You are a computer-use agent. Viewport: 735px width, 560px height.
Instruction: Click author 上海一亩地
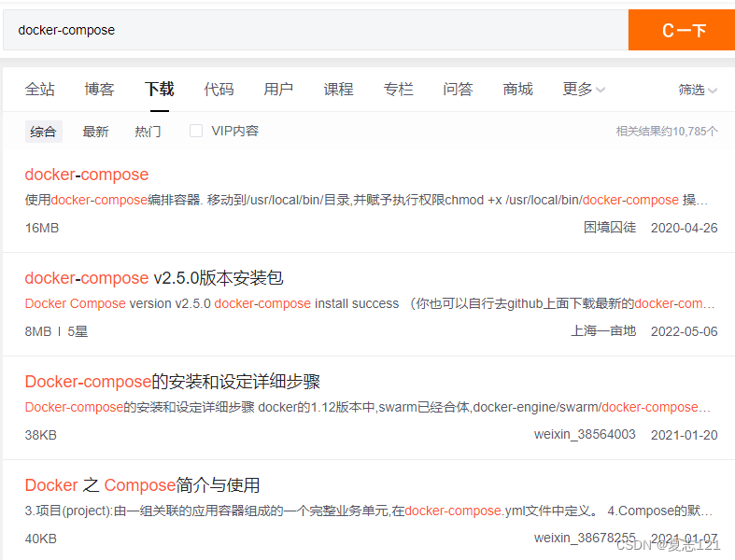[x=602, y=330]
